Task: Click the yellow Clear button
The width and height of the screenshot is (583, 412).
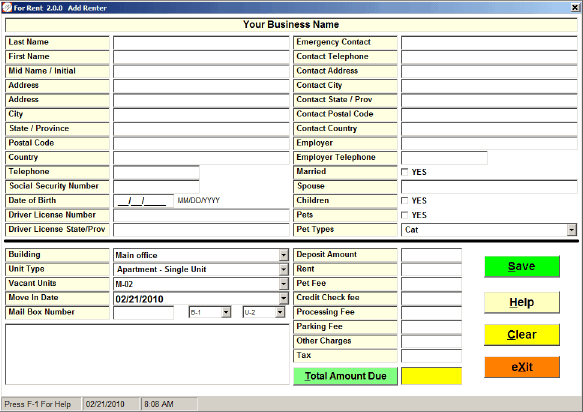Action: pyautogui.click(x=522, y=335)
